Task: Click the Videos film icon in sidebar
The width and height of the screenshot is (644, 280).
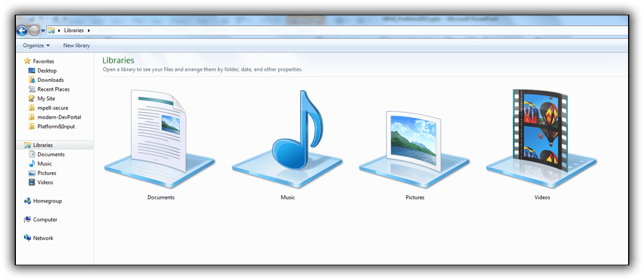Action: click(32, 182)
